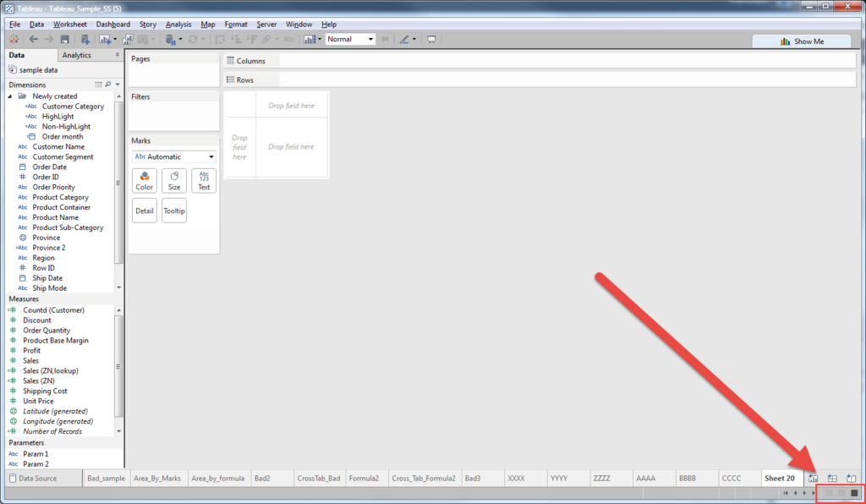Viewport: 866px width, 504px height.
Task: Click the Measures list scroll down arrow
Action: pyautogui.click(x=118, y=431)
